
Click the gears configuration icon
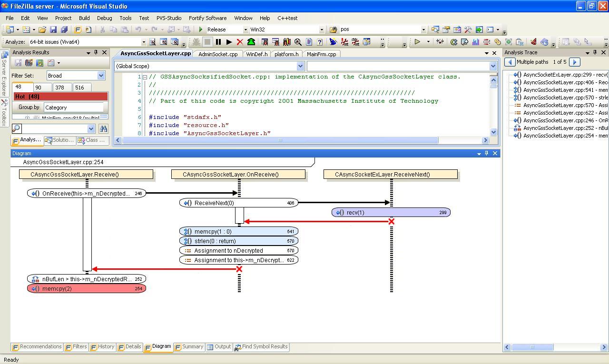pyautogui.click(x=497, y=42)
